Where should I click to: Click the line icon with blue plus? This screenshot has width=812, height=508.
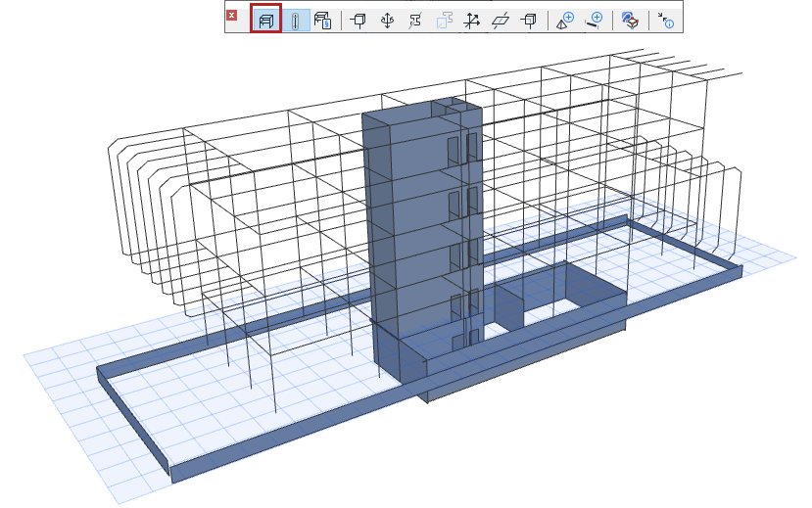[x=594, y=19]
